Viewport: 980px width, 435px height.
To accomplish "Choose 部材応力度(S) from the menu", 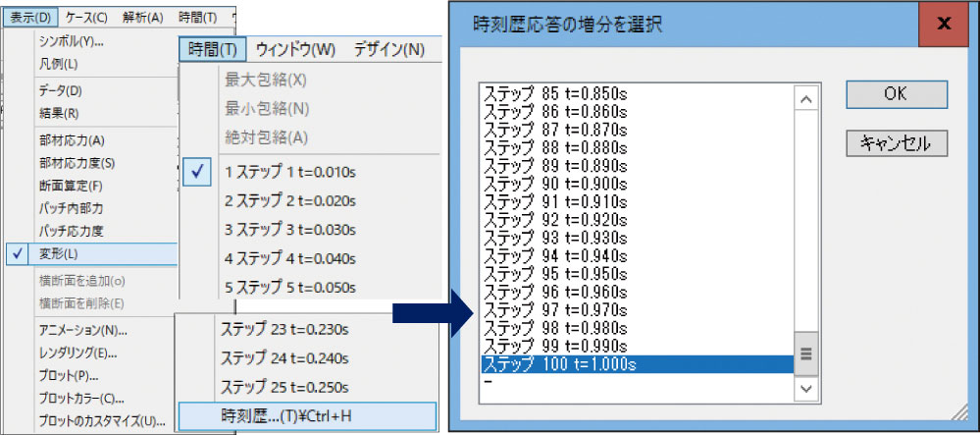I will (77, 163).
